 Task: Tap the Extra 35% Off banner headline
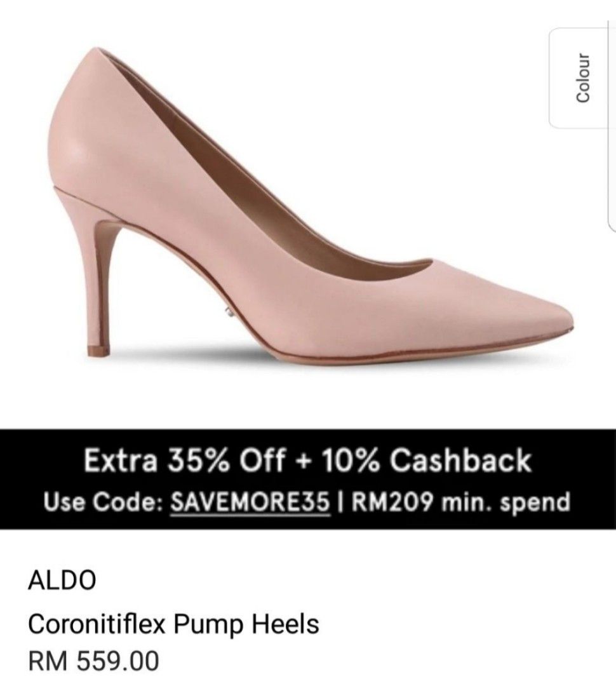pyautogui.click(x=307, y=461)
